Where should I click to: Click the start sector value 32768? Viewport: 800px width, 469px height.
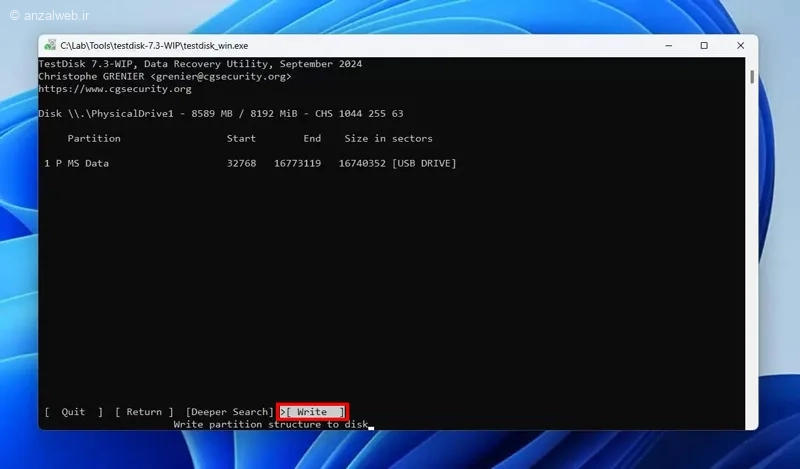click(241, 163)
